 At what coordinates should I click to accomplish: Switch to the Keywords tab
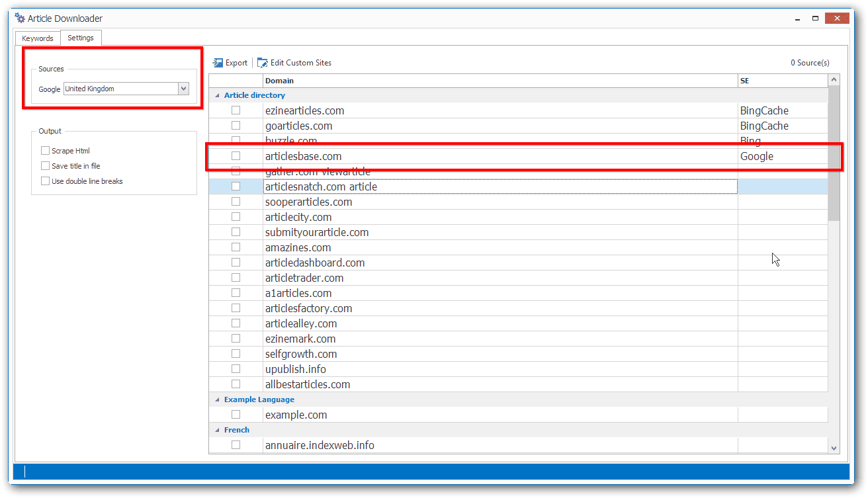[x=38, y=38]
